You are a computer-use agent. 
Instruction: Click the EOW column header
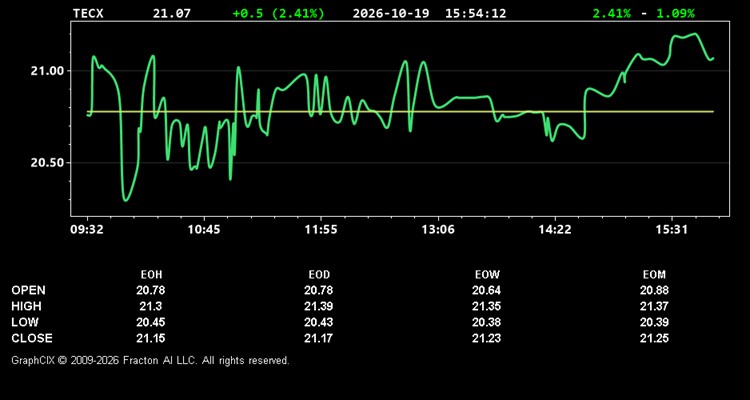coord(487,275)
